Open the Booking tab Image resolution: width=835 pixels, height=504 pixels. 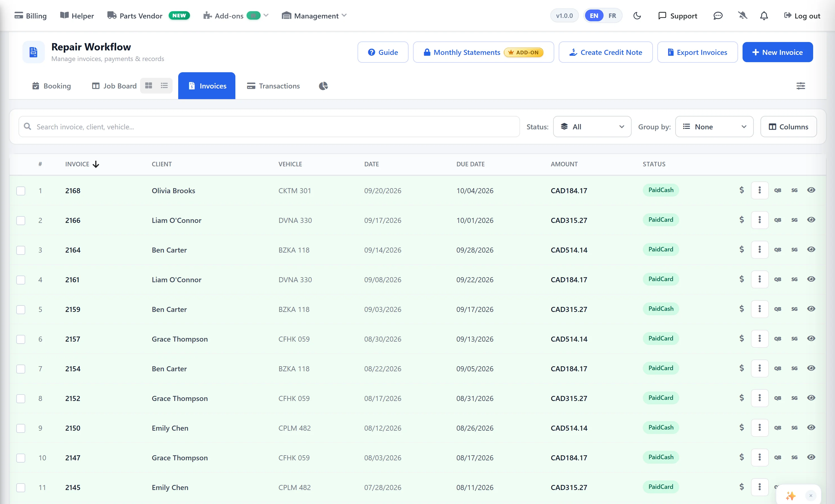pos(51,86)
